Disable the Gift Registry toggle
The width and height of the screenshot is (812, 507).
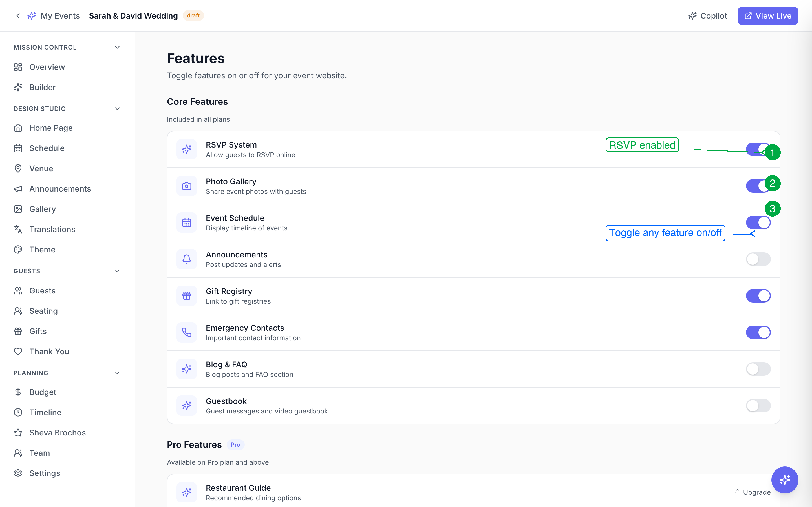pyautogui.click(x=758, y=296)
